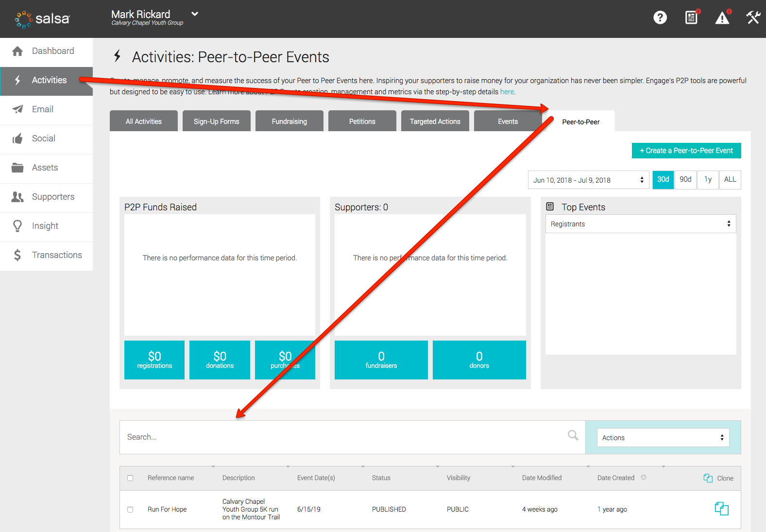
Task: Sort by Reference name column
Action: [171, 478]
